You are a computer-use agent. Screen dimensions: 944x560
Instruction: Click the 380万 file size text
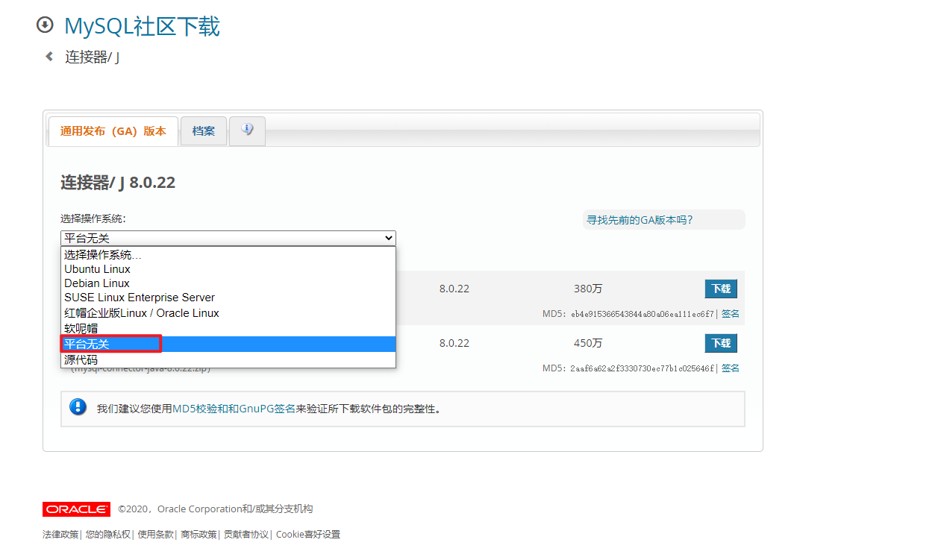coord(588,289)
